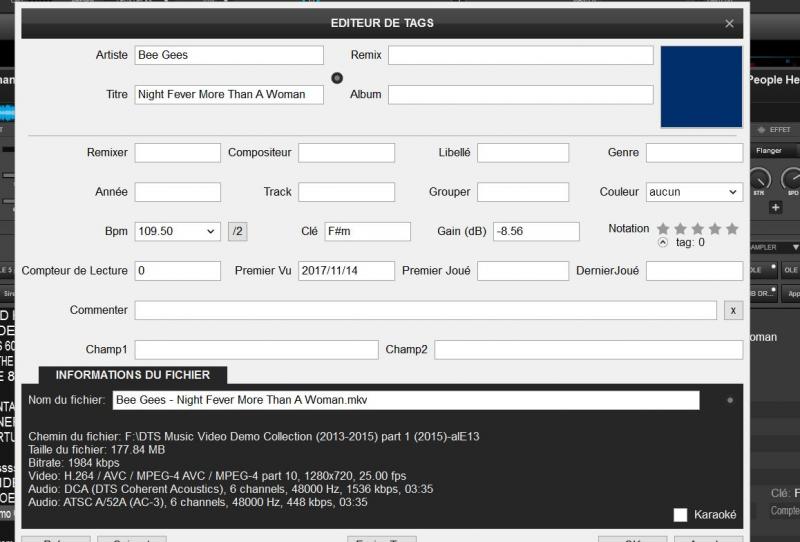Click the Audio DCA DTS info line
This screenshot has height=542, width=800.
coord(231,489)
